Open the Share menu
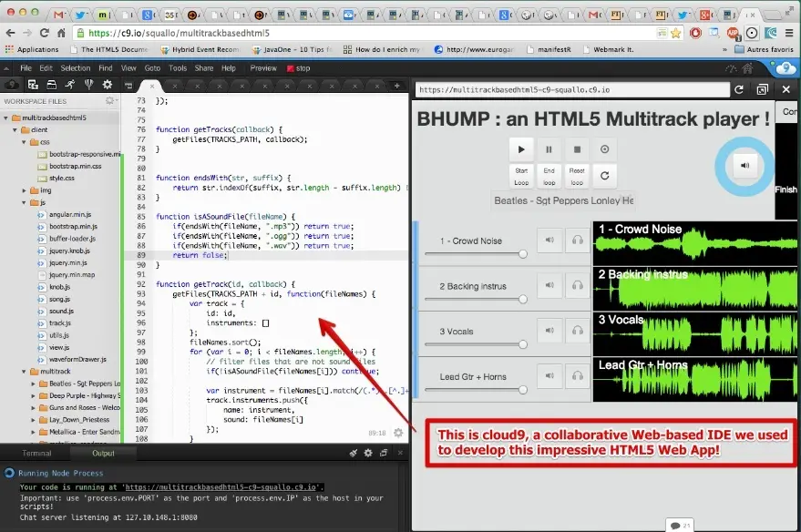801x532 pixels. [x=204, y=68]
